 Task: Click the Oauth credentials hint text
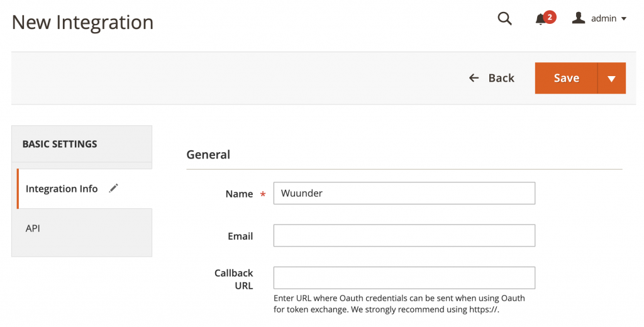click(399, 304)
